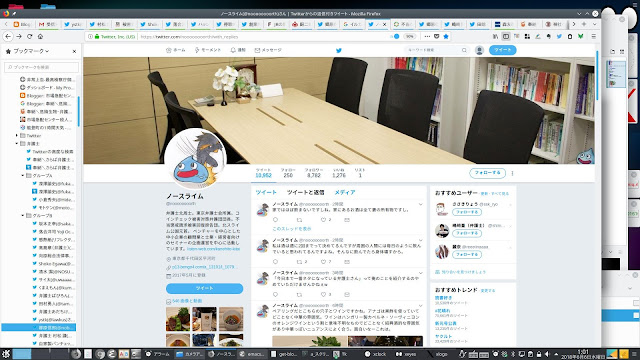Collapse the グループA folder
This screenshot has width=640, height=360.
pyautogui.click(x=22, y=176)
